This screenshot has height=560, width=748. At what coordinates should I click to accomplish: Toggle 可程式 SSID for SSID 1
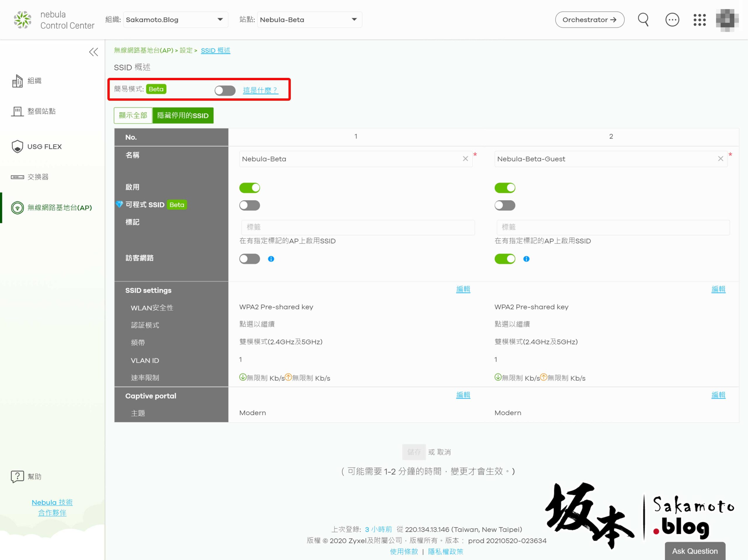tap(250, 205)
